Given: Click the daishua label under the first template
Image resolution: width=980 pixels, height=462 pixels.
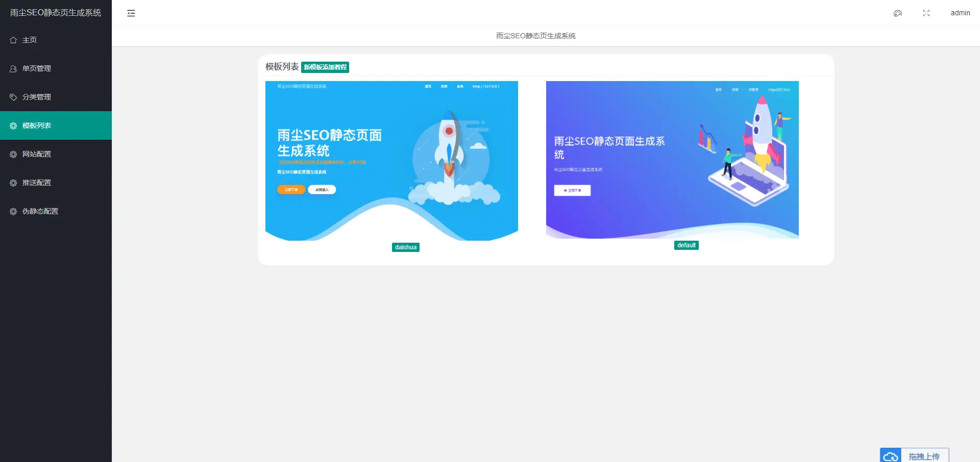Looking at the screenshot, I should click(405, 247).
